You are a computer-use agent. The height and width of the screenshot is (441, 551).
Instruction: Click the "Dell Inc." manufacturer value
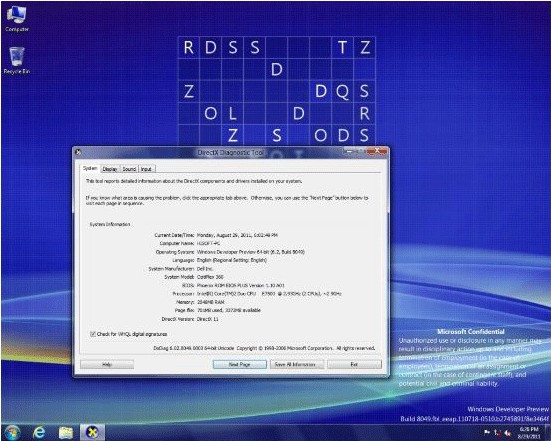click(205, 269)
